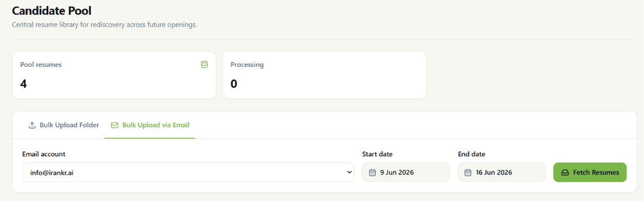The width and height of the screenshot is (644, 201).
Task: Click the Pool resumes card label
Action: coord(41,65)
